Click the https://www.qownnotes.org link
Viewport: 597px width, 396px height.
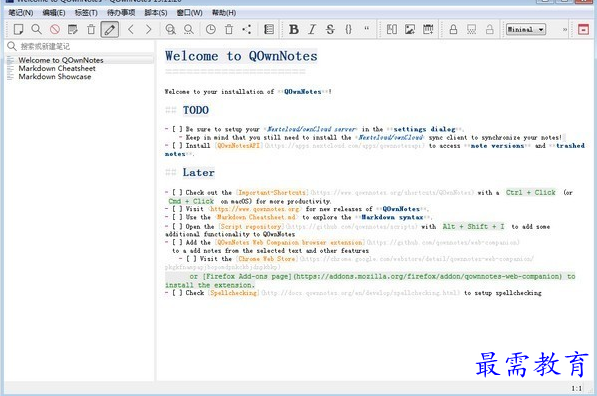click(x=255, y=209)
